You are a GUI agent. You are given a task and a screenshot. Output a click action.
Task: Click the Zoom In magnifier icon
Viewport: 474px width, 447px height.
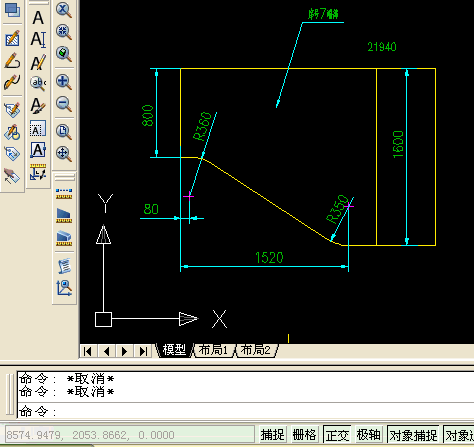coord(64,82)
